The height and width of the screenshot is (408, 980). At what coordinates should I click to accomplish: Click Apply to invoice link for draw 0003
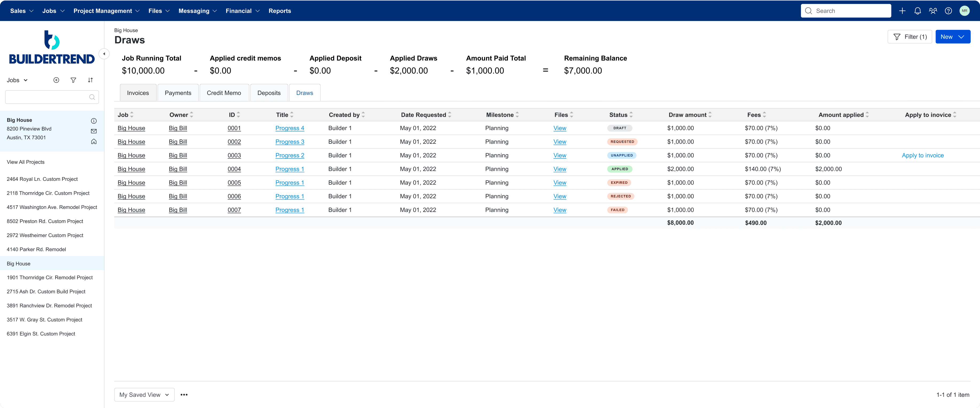922,155
